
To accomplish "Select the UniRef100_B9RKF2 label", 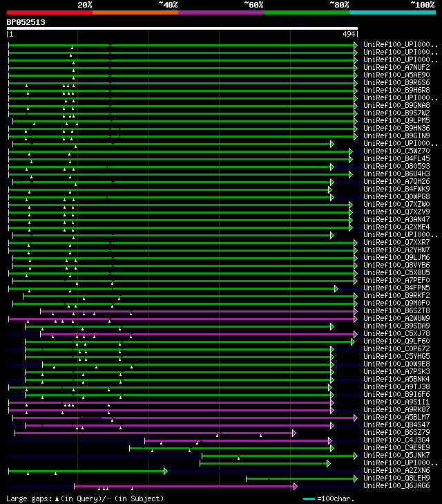I will 396,296.
